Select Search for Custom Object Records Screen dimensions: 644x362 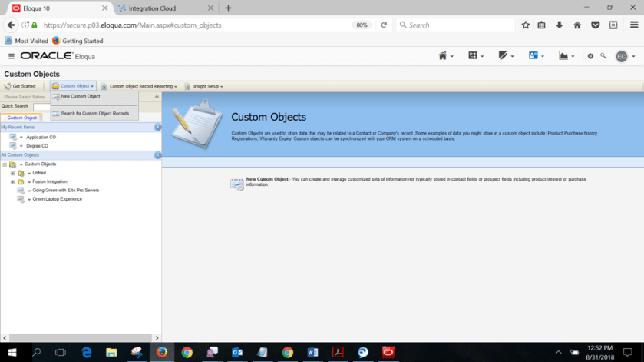point(94,114)
